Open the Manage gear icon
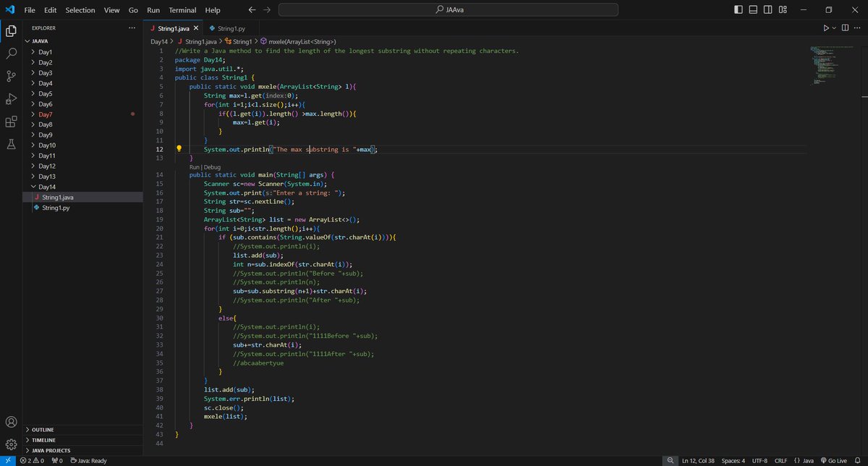 tap(12, 444)
